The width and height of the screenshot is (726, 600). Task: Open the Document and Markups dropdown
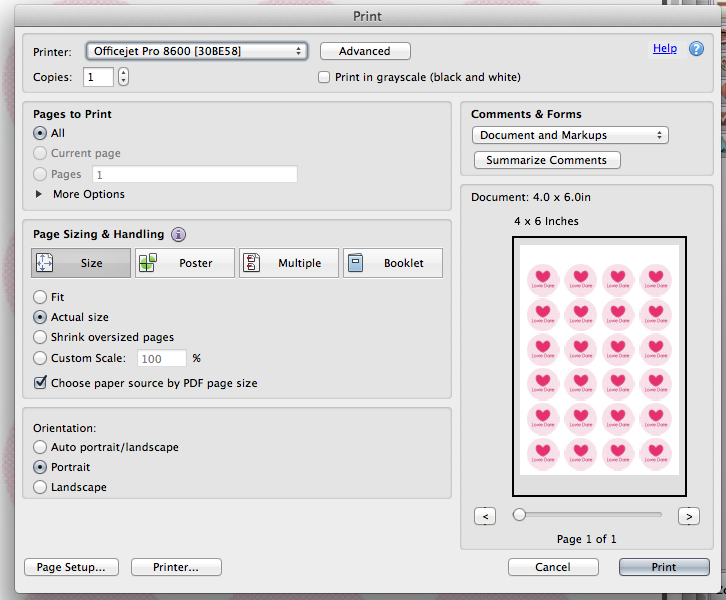click(570, 135)
